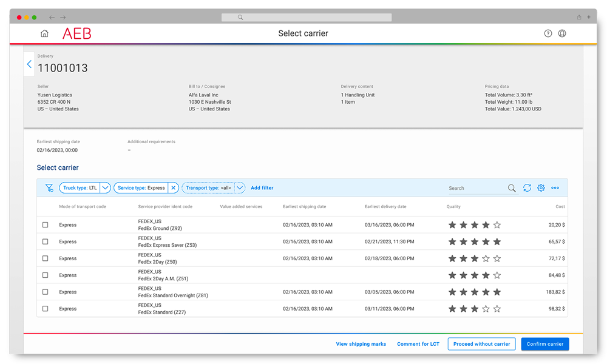Open the Home page icon

coord(44,33)
